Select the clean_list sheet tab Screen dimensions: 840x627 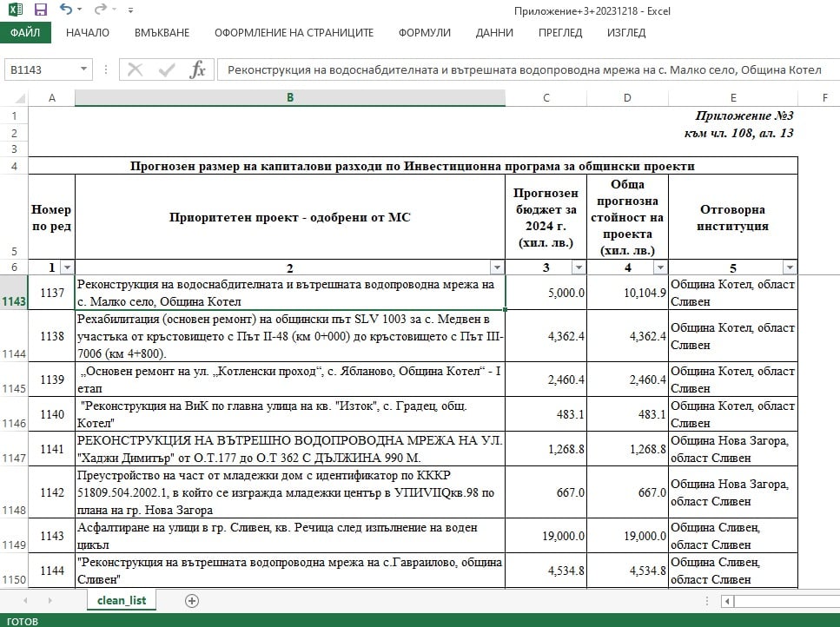pyautogui.click(x=122, y=600)
